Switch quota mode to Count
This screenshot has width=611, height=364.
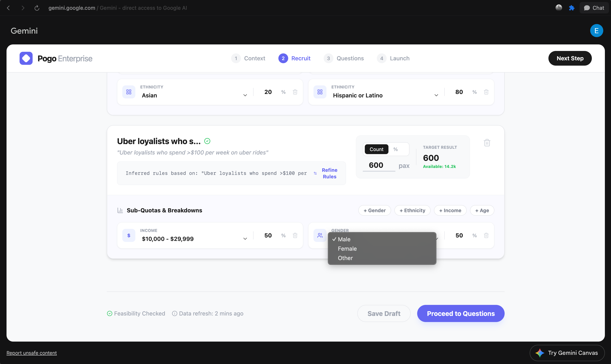click(x=376, y=149)
